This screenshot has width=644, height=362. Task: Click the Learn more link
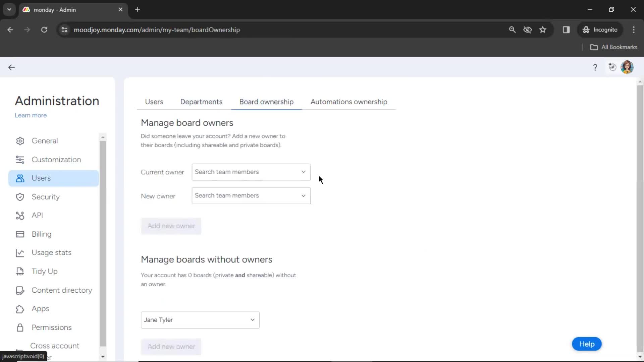click(31, 115)
